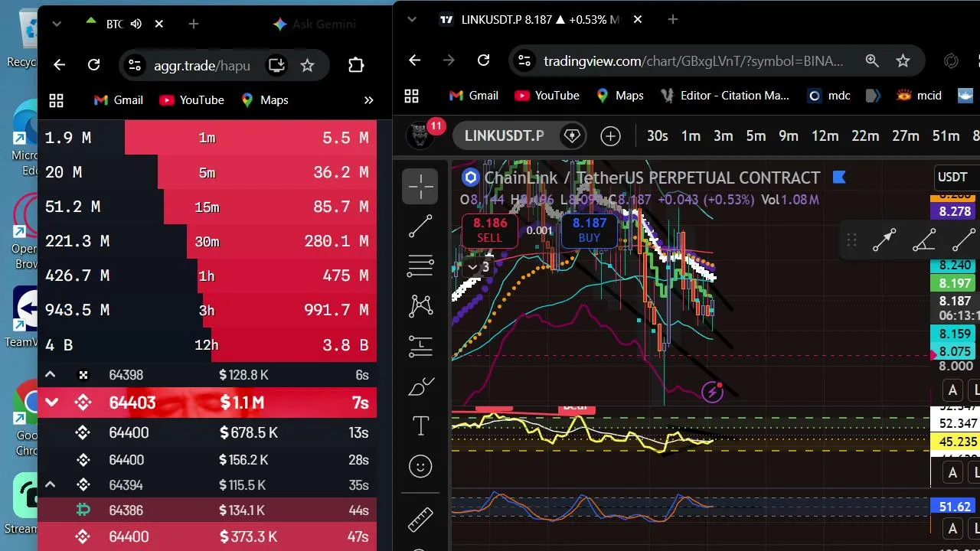Click the diamond icon beside LINKUSDT.P
Image resolution: width=980 pixels, height=551 pixels.
click(572, 136)
